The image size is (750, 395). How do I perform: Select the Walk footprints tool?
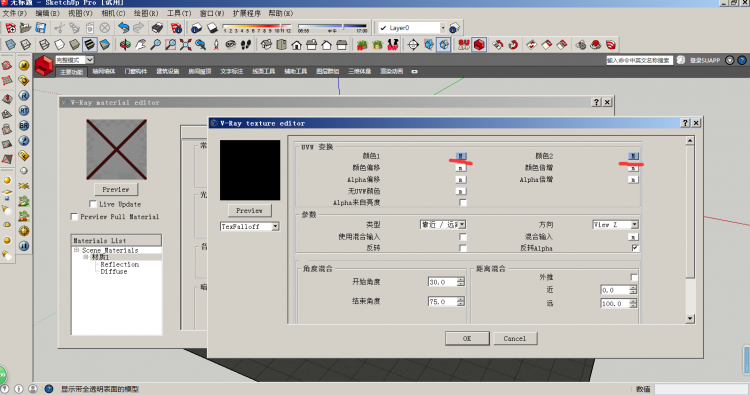(246, 45)
